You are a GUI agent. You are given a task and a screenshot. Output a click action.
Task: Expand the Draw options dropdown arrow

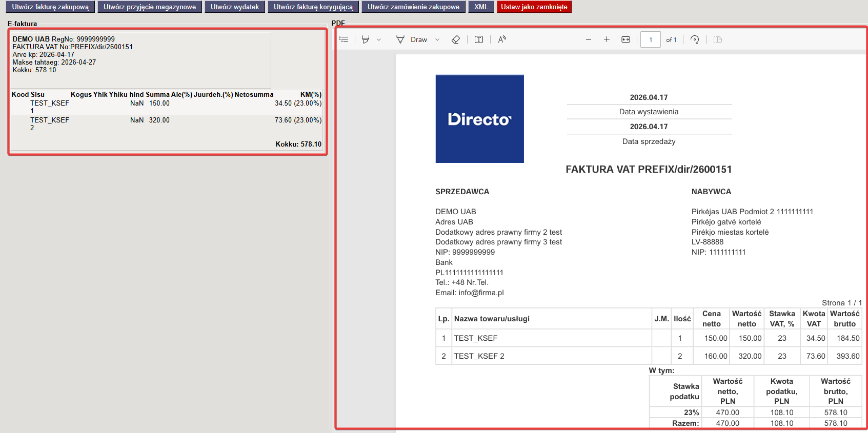tap(437, 39)
